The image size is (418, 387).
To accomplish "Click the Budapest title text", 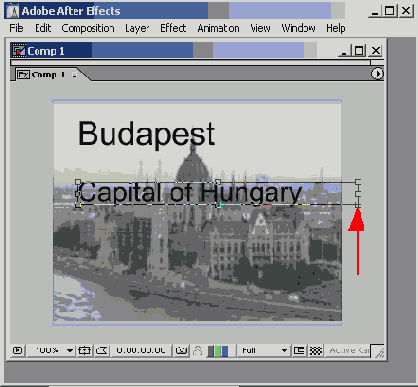I will [146, 134].
